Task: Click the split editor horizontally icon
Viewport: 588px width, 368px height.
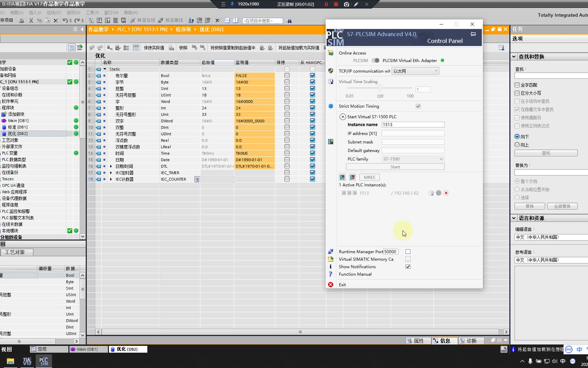Action: point(227,20)
